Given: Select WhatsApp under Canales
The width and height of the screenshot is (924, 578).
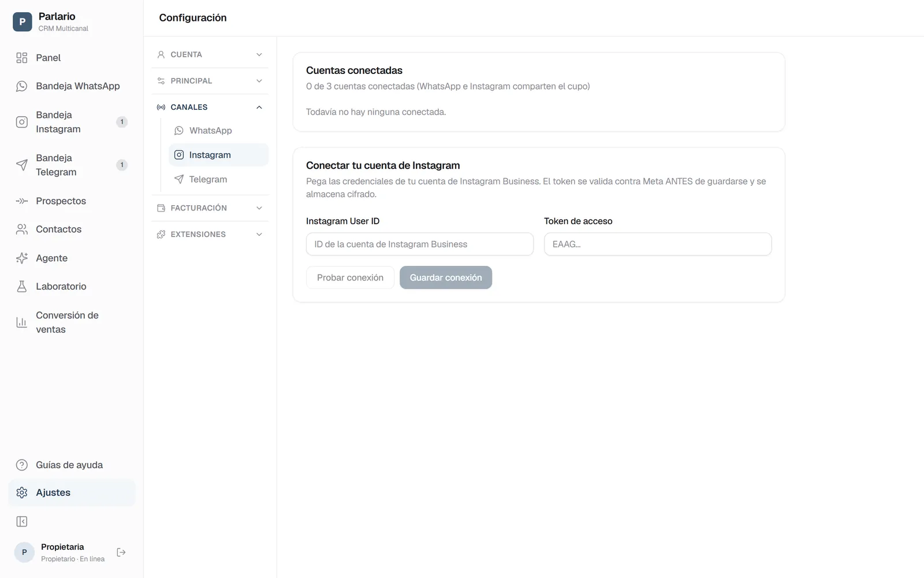Looking at the screenshot, I should pyautogui.click(x=218, y=131).
